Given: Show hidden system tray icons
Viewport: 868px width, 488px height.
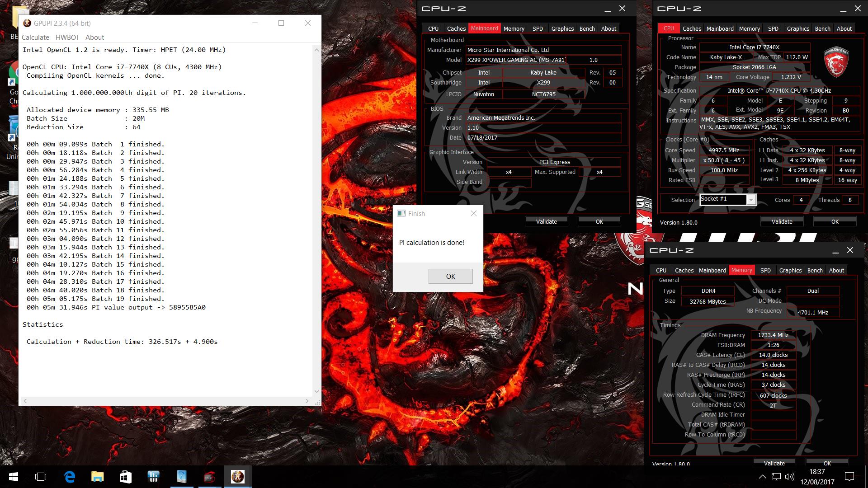Looking at the screenshot, I should point(762,477).
